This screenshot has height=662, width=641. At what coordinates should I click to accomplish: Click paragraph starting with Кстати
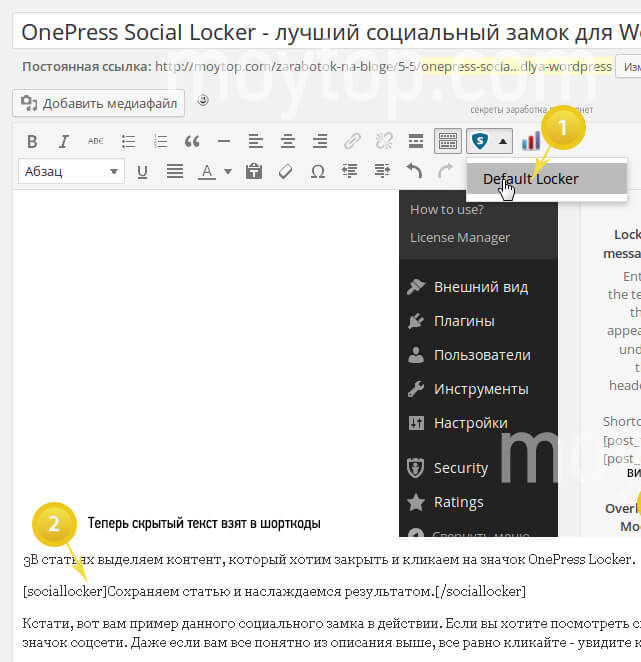coord(331,633)
